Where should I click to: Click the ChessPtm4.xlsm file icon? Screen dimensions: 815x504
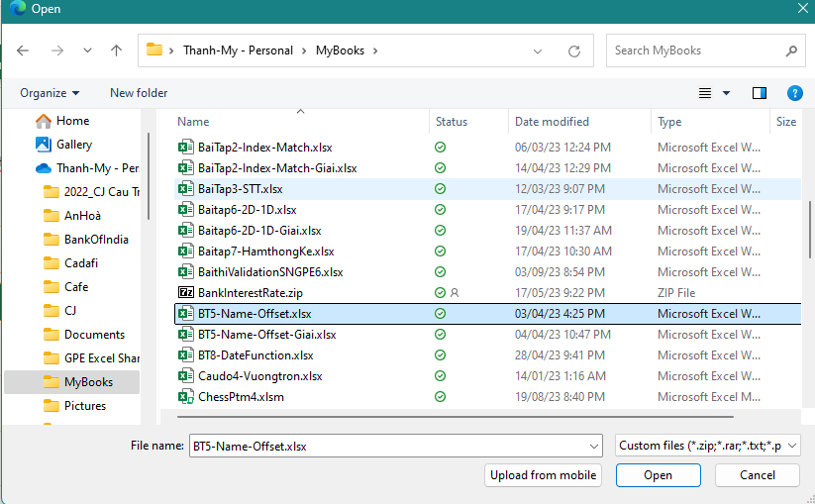tap(185, 397)
